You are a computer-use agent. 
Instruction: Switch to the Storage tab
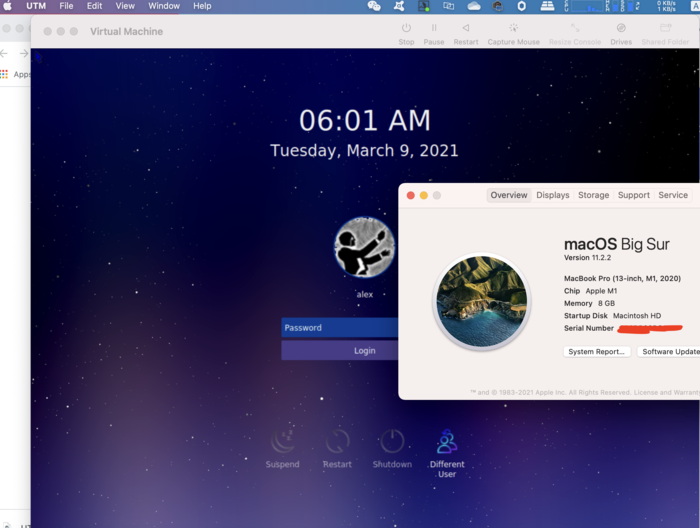[593, 195]
